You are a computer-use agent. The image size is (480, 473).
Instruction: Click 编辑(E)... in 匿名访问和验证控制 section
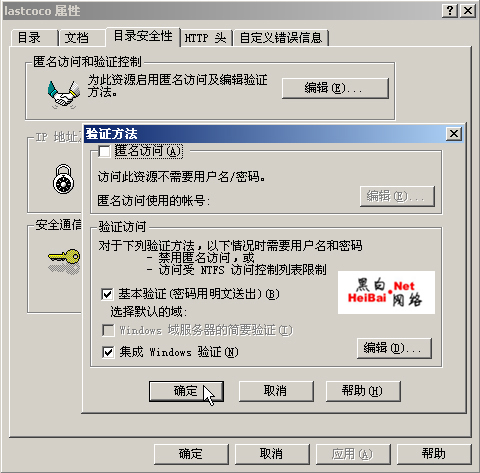[x=335, y=88]
